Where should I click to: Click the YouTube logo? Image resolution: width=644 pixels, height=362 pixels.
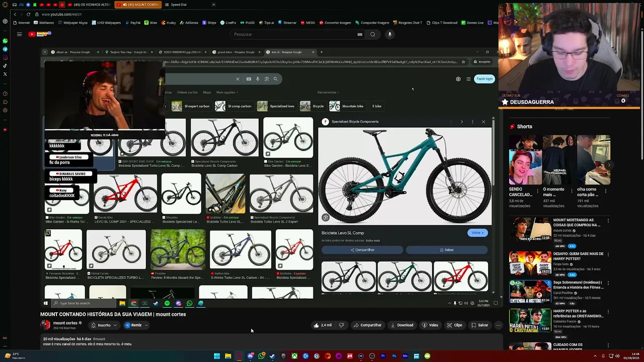(40, 34)
